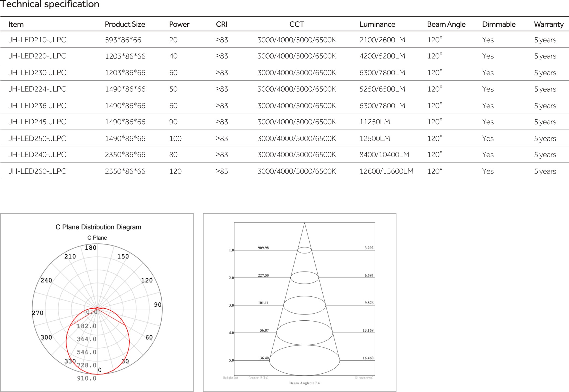Click luminance 11250LM
This screenshot has width=569, height=392.
pyautogui.click(x=375, y=122)
